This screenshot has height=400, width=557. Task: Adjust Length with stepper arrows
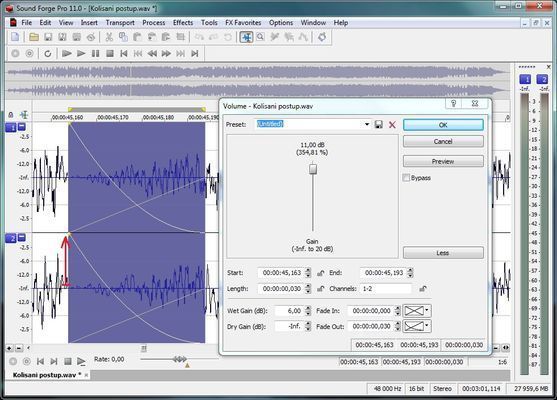click(x=308, y=289)
